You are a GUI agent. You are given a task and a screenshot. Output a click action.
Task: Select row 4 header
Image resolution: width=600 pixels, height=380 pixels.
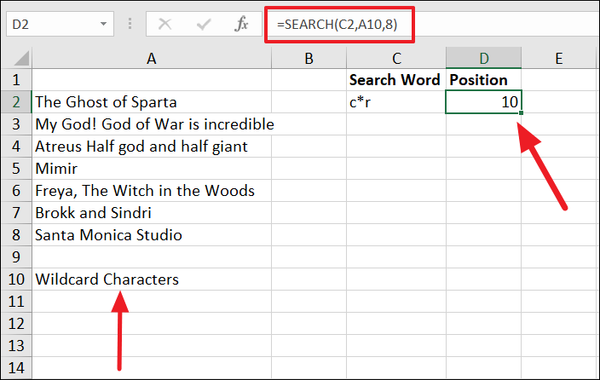[x=17, y=147]
